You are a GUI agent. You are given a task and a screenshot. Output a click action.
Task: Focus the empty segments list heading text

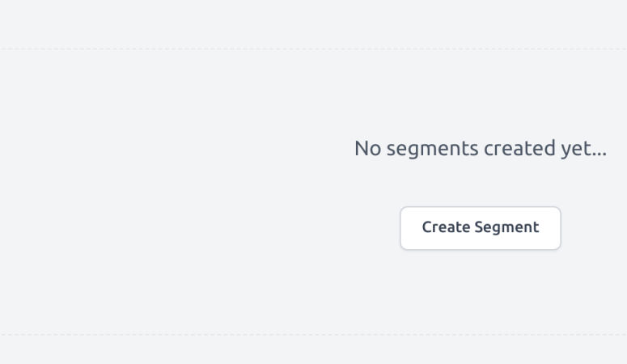[481, 148]
